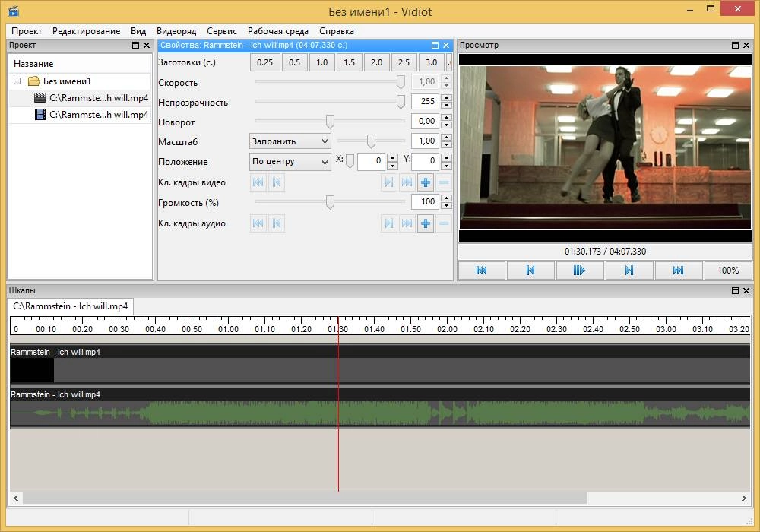The image size is (760, 532).
Task: Close the Свойства panel
Action: [446, 45]
